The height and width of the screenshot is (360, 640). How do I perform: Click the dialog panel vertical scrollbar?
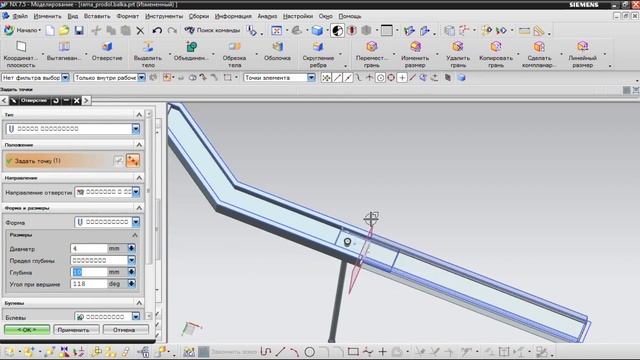pyautogui.click(x=149, y=192)
